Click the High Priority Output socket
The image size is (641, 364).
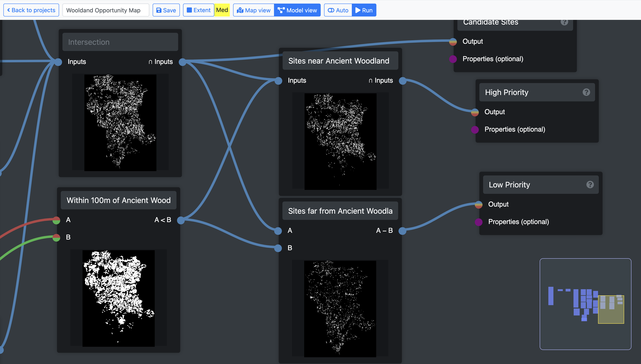pyautogui.click(x=475, y=112)
